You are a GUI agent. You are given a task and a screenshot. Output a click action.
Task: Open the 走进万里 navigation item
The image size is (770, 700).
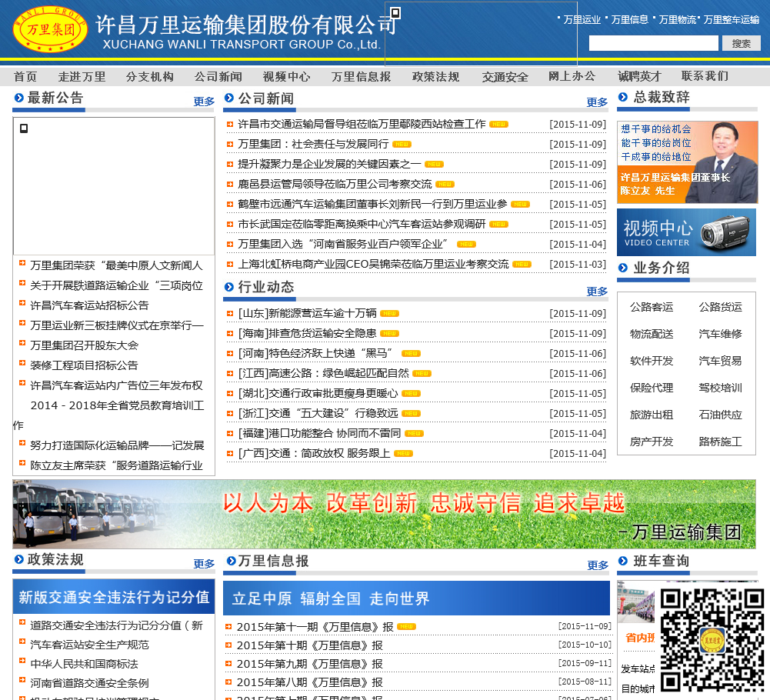pyautogui.click(x=82, y=77)
